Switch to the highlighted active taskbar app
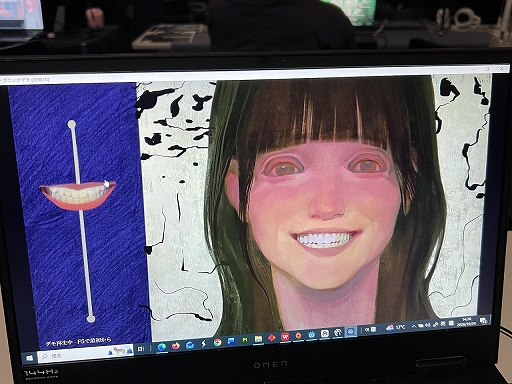The image size is (512, 384). coord(351,331)
